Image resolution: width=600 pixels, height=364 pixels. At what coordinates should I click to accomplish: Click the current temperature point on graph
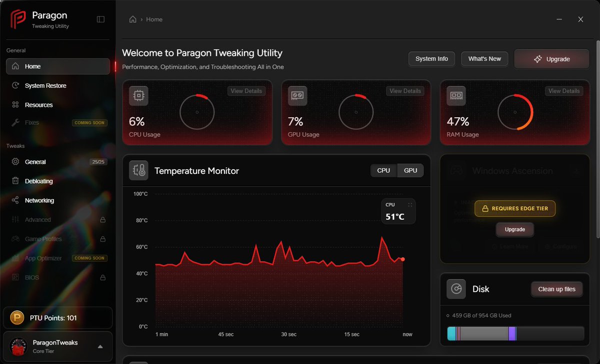(402, 259)
